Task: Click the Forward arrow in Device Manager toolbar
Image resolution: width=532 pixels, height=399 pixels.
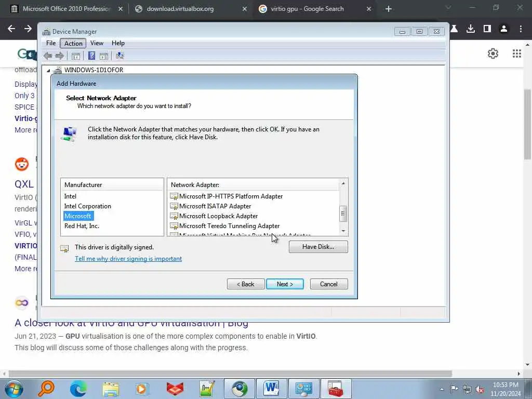Action: (x=60, y=56)
